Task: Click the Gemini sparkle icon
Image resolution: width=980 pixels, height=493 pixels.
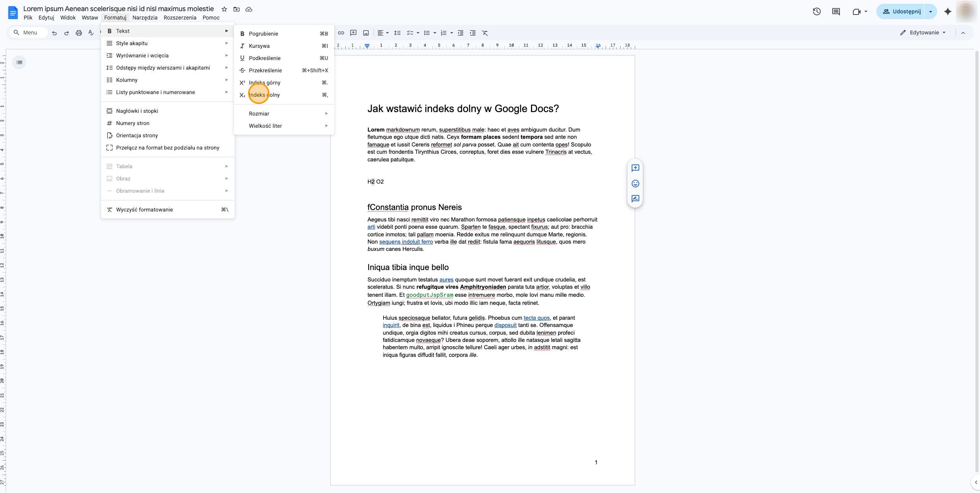Action: click(x=948, y=11)
